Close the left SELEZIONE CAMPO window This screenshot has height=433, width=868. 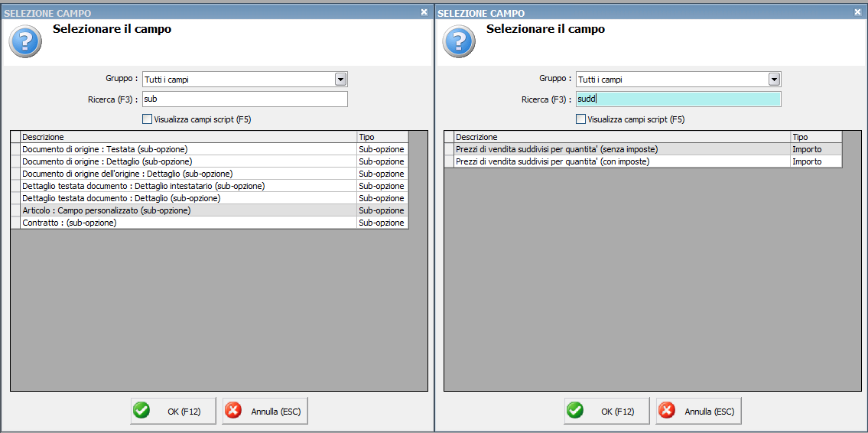(424, 12)
